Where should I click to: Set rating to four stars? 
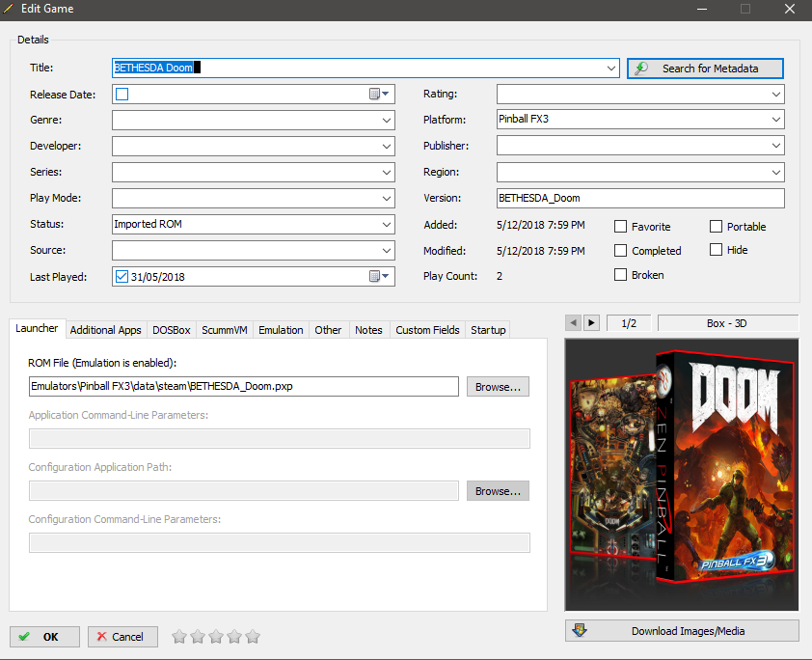click(x=234, y=636)
